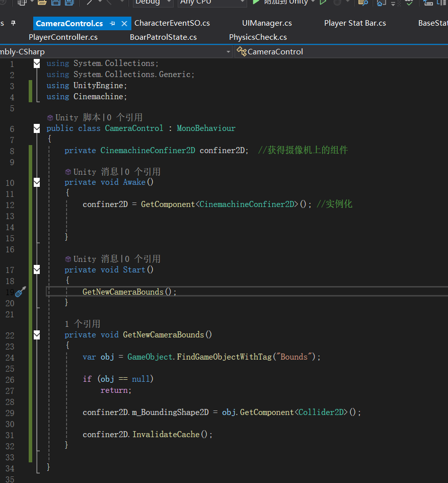Click the Find in Files toolbar icon
The width and height of the screenshot is (448, 483).
[363, 3]
